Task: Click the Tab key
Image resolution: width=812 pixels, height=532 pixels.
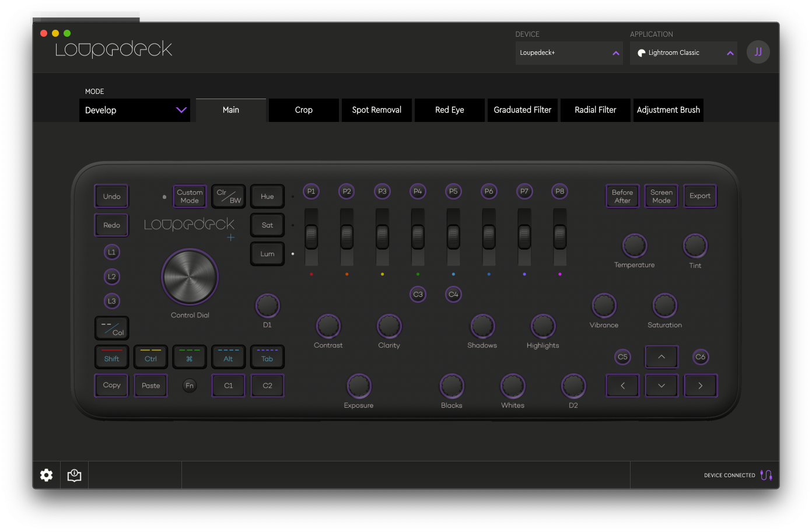Action: coord(267,357)
